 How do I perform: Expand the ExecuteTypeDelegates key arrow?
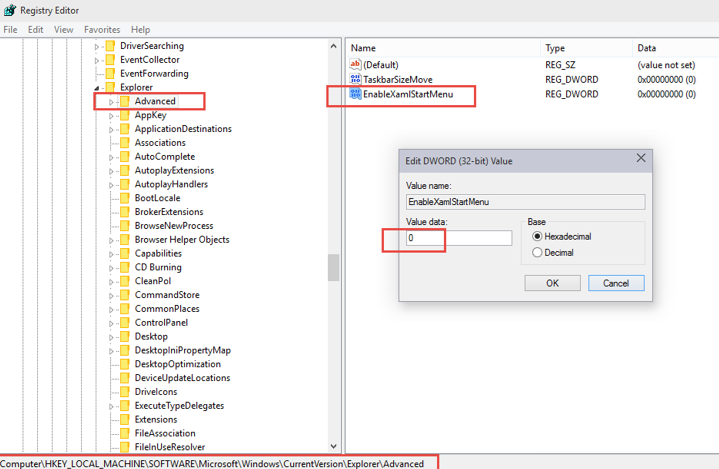[111, 406]
